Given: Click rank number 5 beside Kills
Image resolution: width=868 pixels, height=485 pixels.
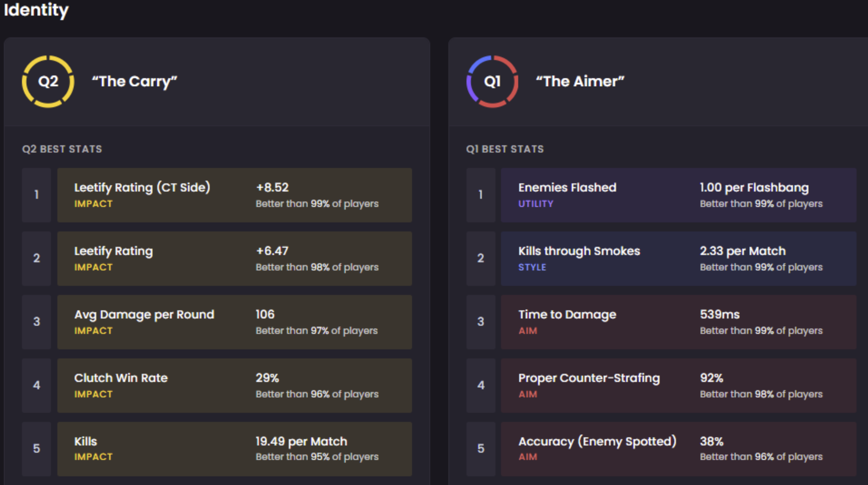Looking at the screenshot, I should click(x=36, y=449).
